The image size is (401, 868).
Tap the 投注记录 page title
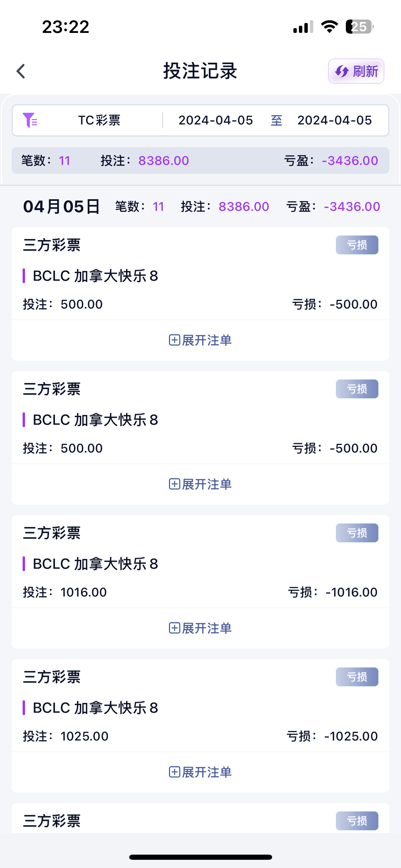(200, 71)
